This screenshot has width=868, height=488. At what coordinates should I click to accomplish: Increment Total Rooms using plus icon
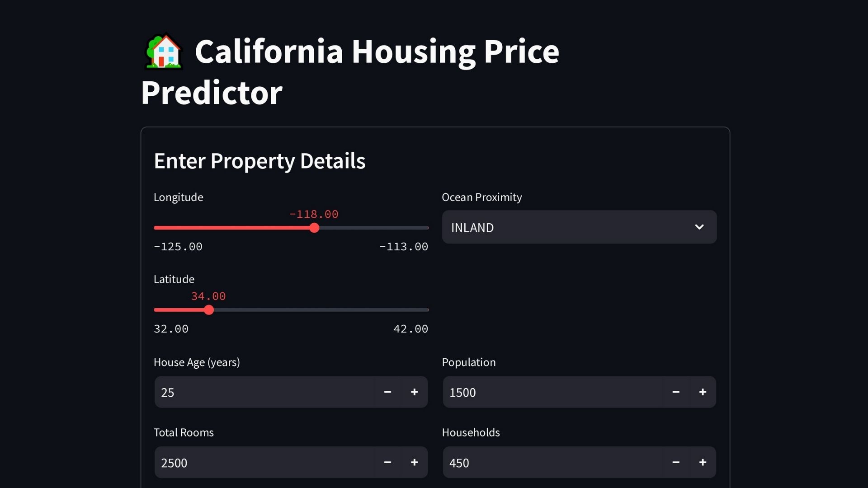pyautogui.click(x=414, y=462)
